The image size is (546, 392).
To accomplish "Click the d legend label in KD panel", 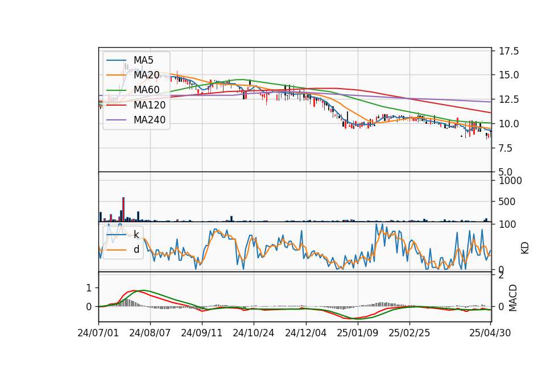I will (x=136, y=249).
